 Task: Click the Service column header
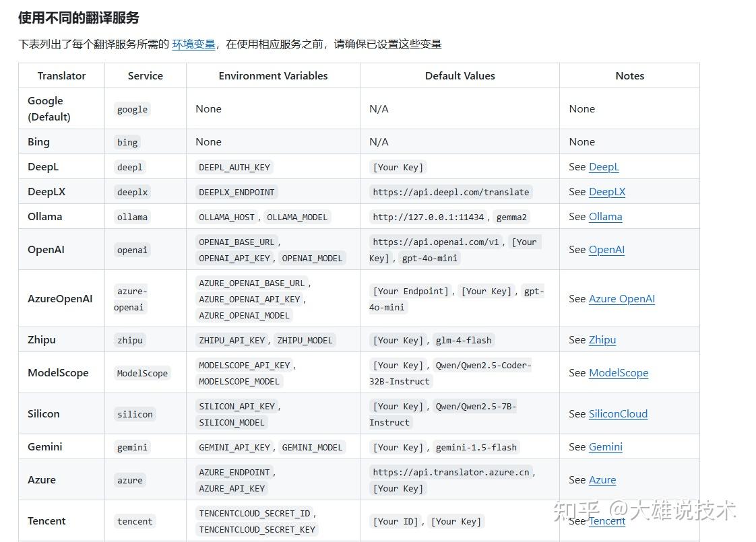coord(145,75)
